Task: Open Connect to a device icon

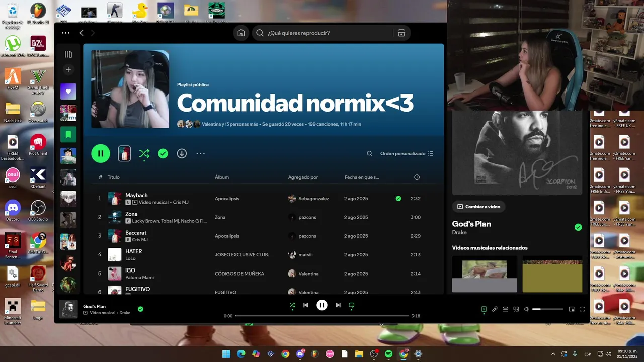Action: coord(516,309)
